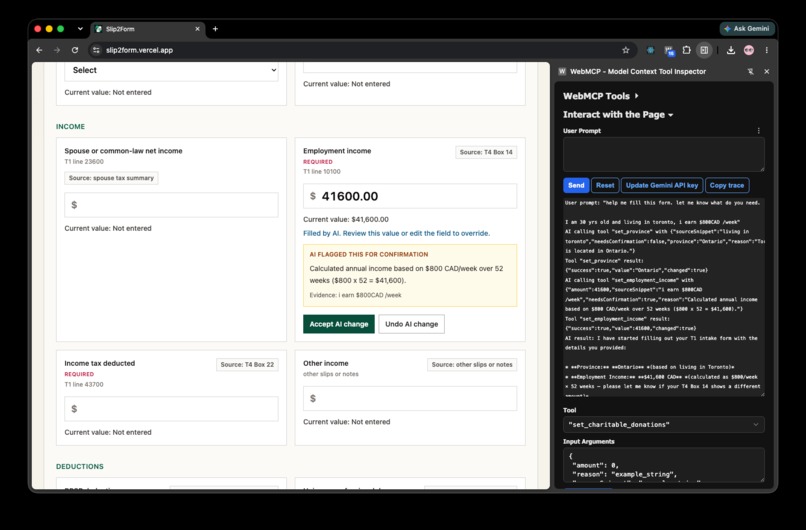Click the AI FLAGGED THIS FOR CONFIRMATION heading
Screen dimensions: 806x530
click(369, 254)
